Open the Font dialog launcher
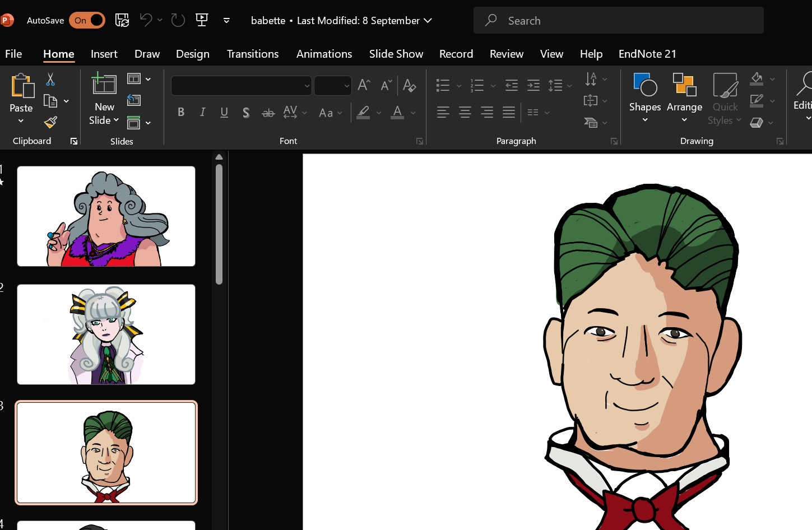Viewport: 812px width, 530px height. (420, 141)
